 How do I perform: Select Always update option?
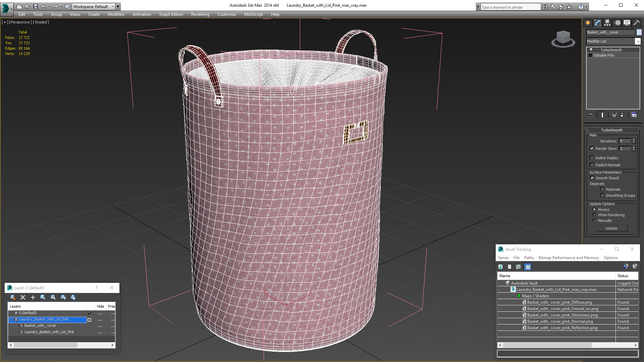pos(594,209)
